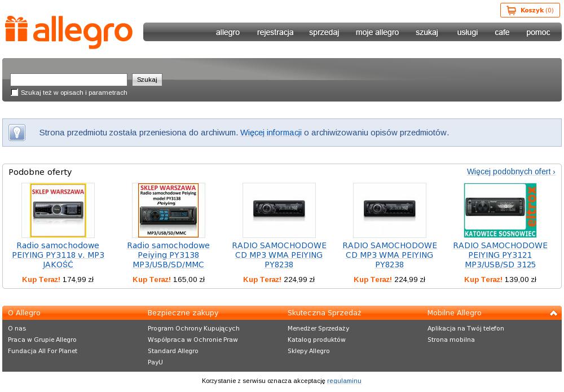Viewport: 564px width, 392px height.
Task: Open the Program Ochrony Kupujących link
Action: click(x=193, y=328)
